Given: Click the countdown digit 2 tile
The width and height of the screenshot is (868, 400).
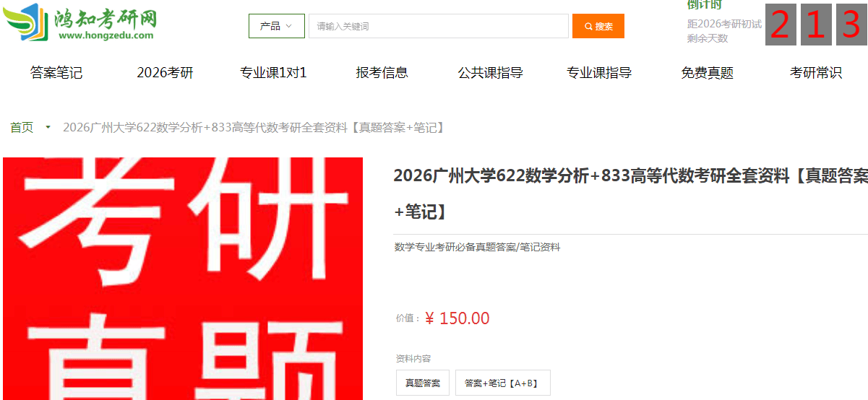Looking at the screenshot, I should tap(781, 25).
